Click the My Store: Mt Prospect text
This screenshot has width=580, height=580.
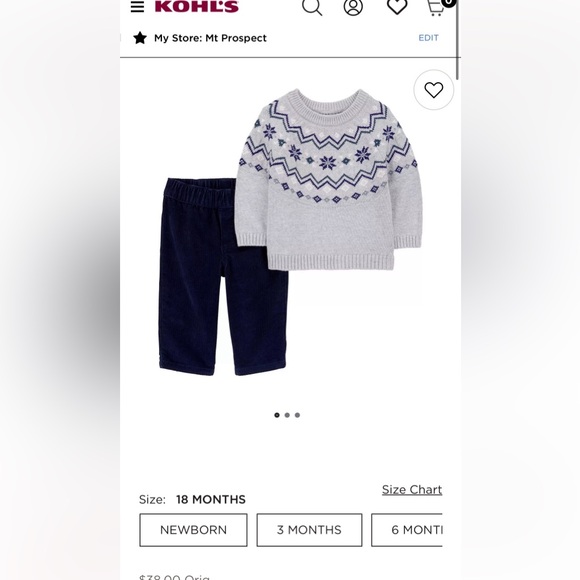point(210,38)
